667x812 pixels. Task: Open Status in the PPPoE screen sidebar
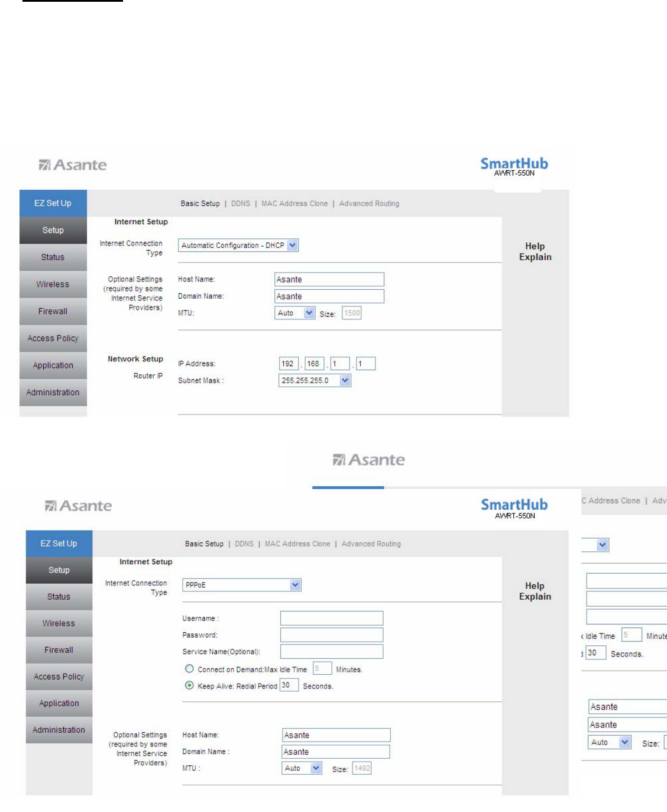[x=59, y=597]
